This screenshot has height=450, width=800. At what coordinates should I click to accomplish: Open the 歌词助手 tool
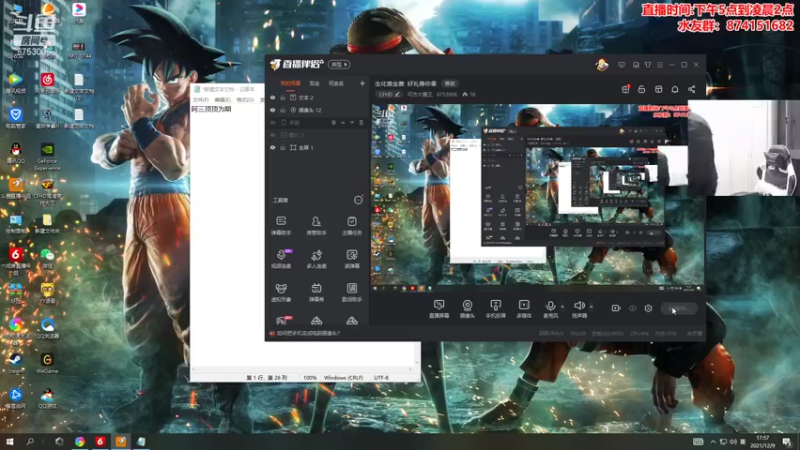(x=352, y=292)
